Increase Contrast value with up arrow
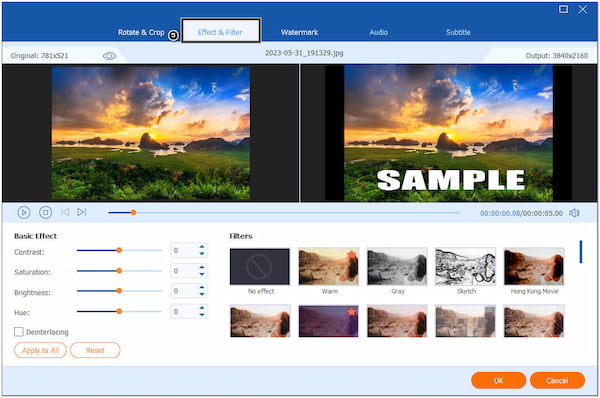 click(202, 247)
